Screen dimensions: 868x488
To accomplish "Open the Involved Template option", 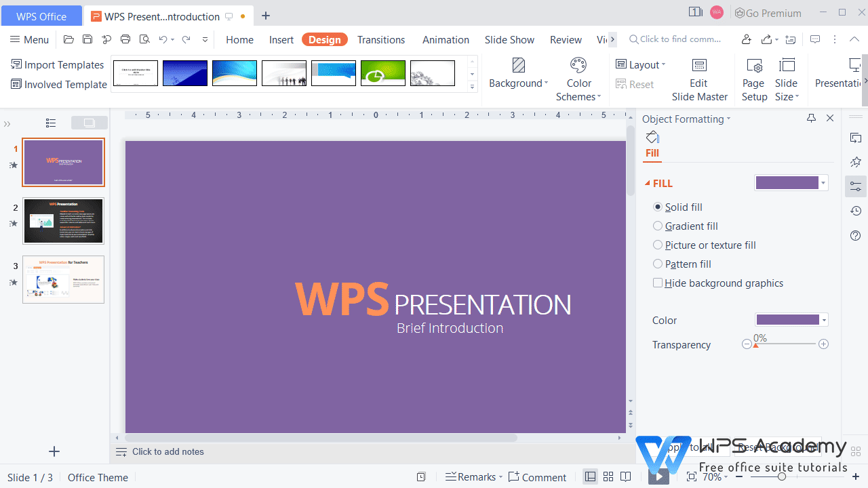I will (x=59, y=84).
